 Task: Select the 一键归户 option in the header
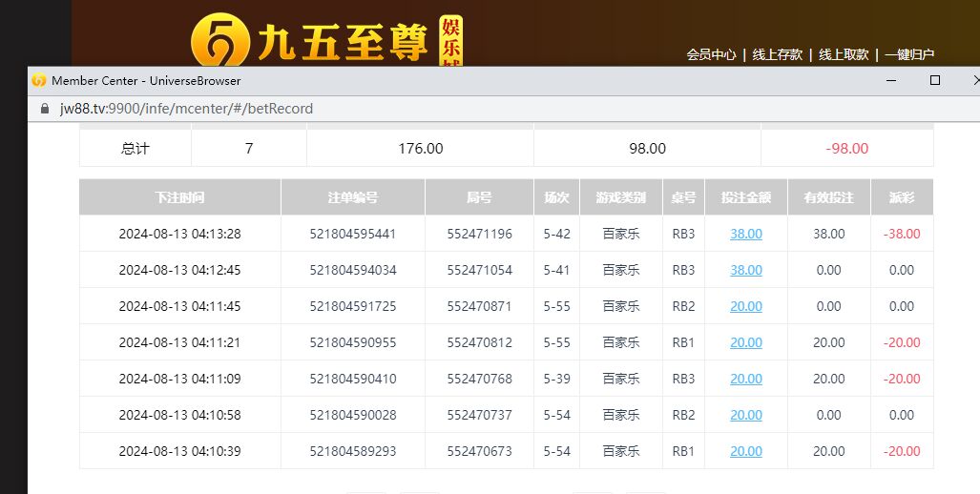[908, 55]
